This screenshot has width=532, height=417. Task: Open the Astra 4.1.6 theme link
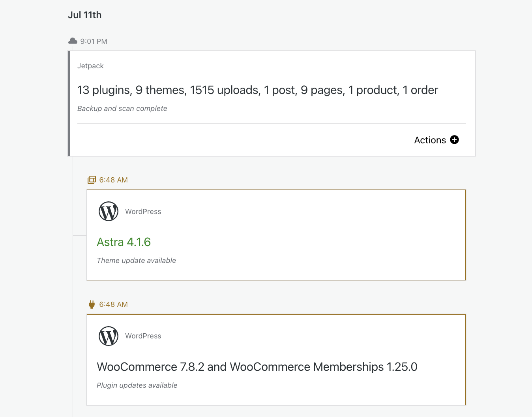click(124, 242)
